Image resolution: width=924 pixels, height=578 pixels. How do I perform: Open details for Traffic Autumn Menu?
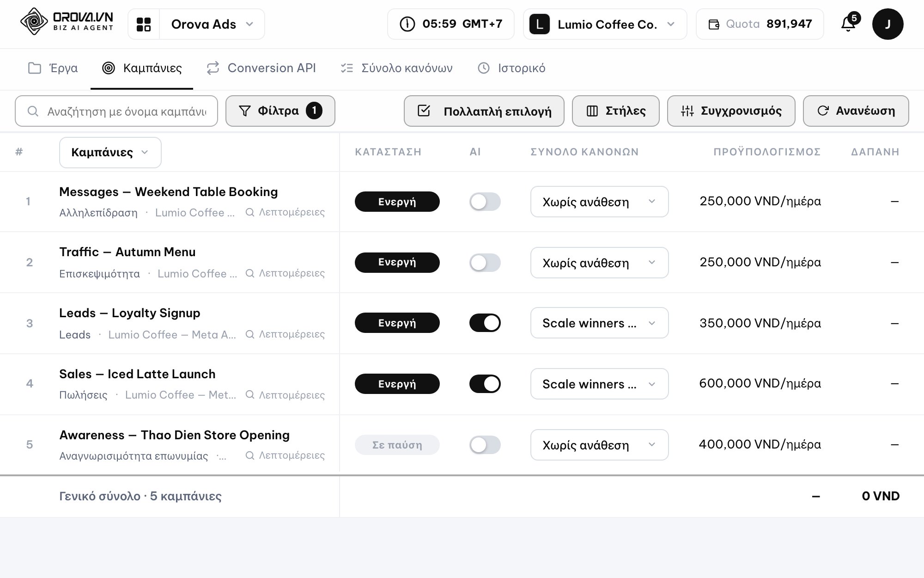pyautogui.click(x=285, y=273)
